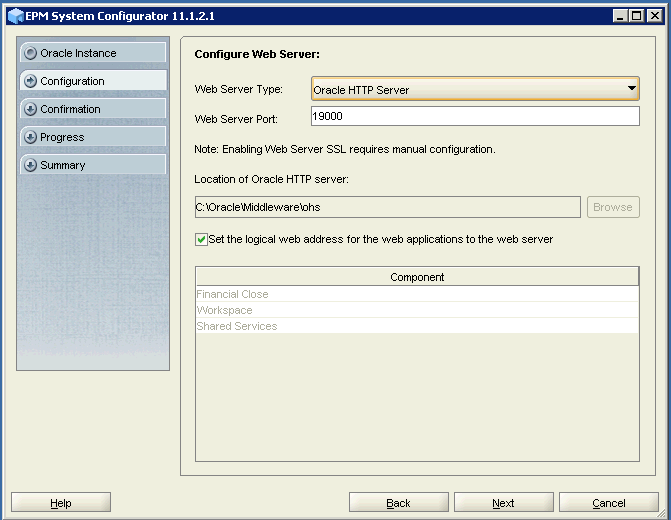Open the Web Server Type dropdown

point(475,89)
